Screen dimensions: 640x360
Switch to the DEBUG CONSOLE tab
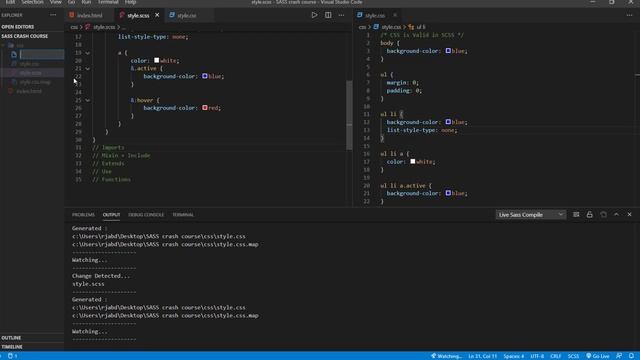pos(146,215)
